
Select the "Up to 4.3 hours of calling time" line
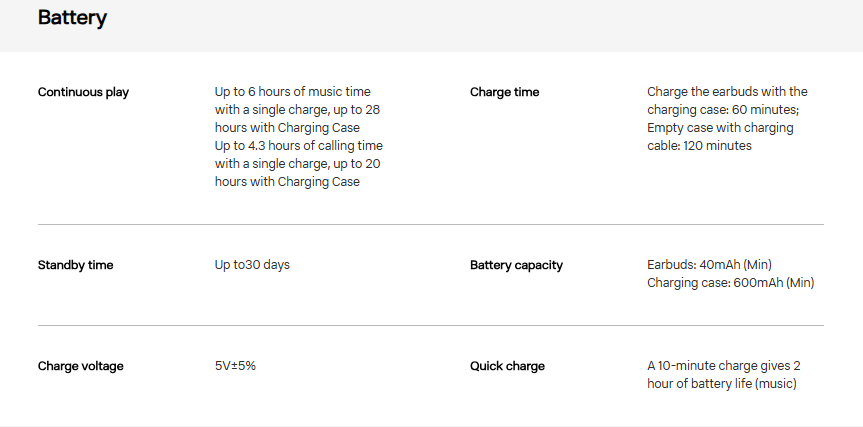(x=298, y=146)
